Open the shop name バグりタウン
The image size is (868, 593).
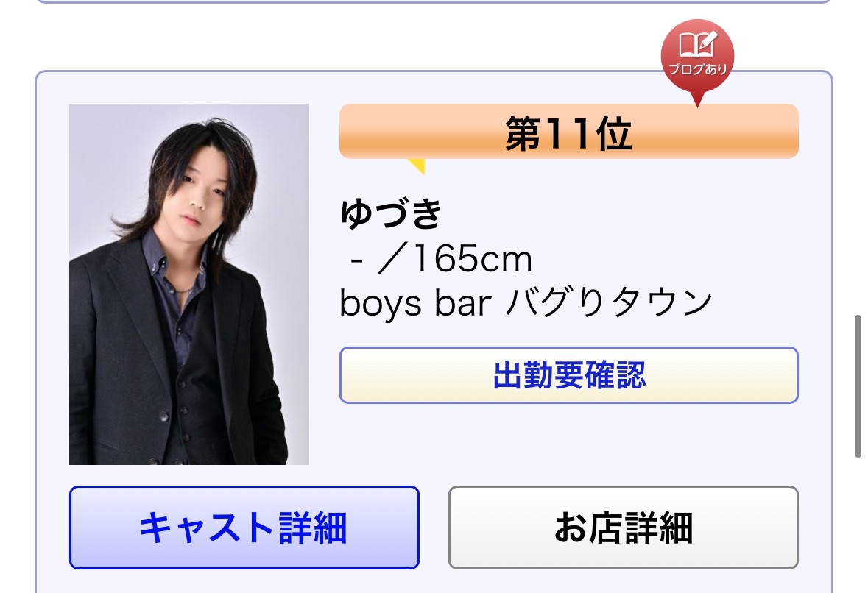point(610,302)
